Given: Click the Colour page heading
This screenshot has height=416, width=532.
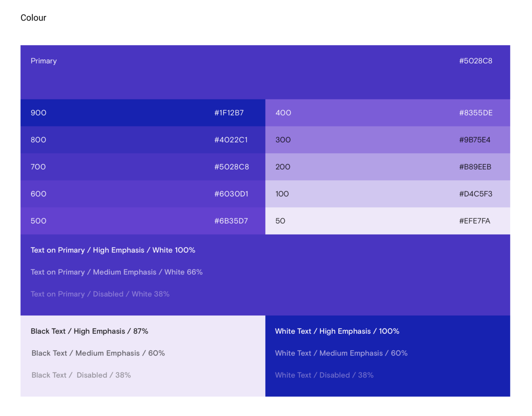Looking at the screenshot, I should [33, 18].
